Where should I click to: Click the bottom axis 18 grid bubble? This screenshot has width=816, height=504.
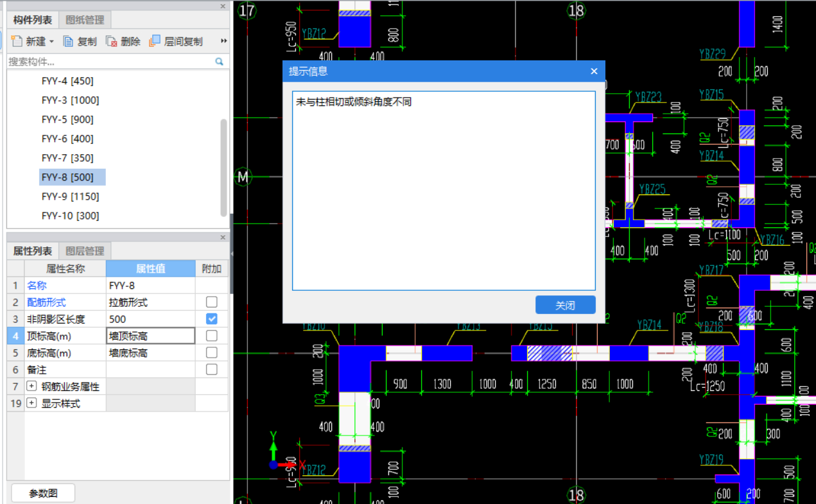(576, 495)
